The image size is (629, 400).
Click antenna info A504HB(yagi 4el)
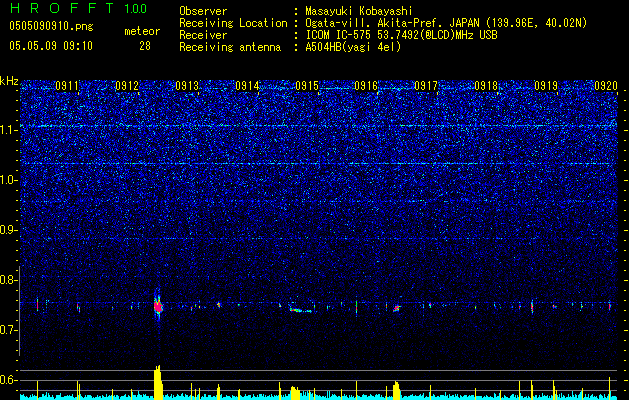pos(353,47)
